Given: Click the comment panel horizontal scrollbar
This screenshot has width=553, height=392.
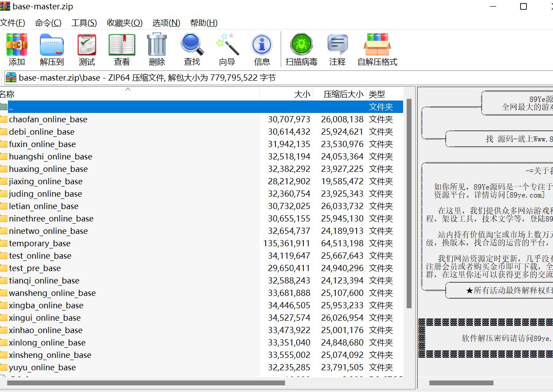Looking at the screenshot, I should (461, 383).
